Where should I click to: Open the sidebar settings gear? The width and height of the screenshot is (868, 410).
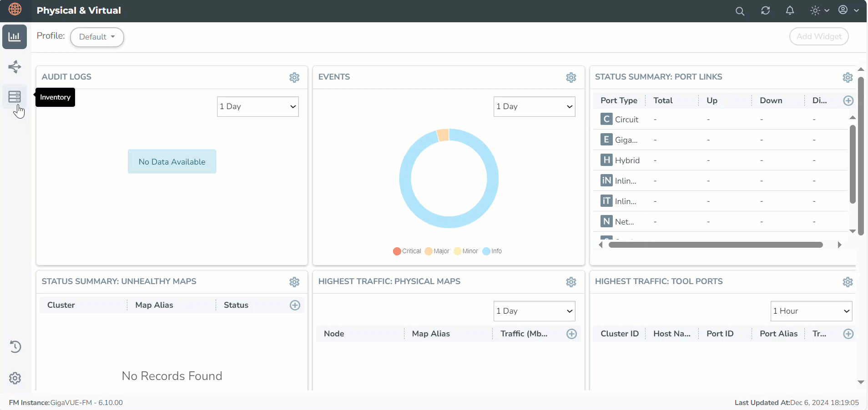coord(15,378)
